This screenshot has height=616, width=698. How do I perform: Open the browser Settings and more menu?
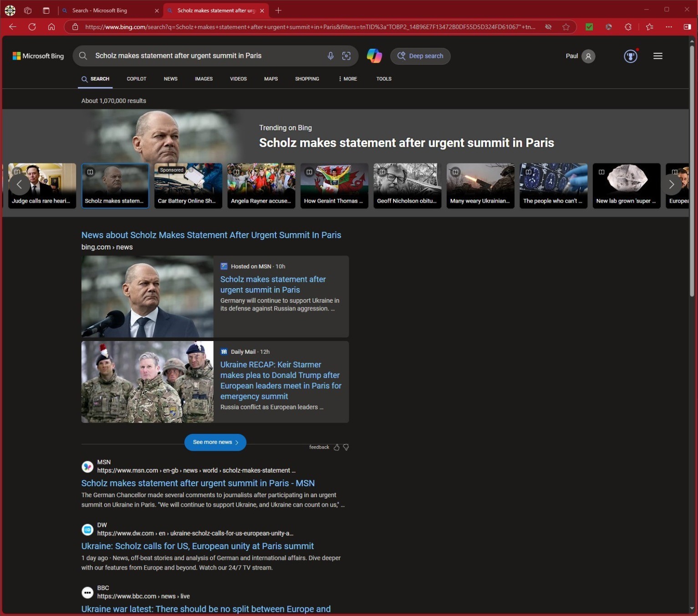pyautogui.click(x=669, y=27)
